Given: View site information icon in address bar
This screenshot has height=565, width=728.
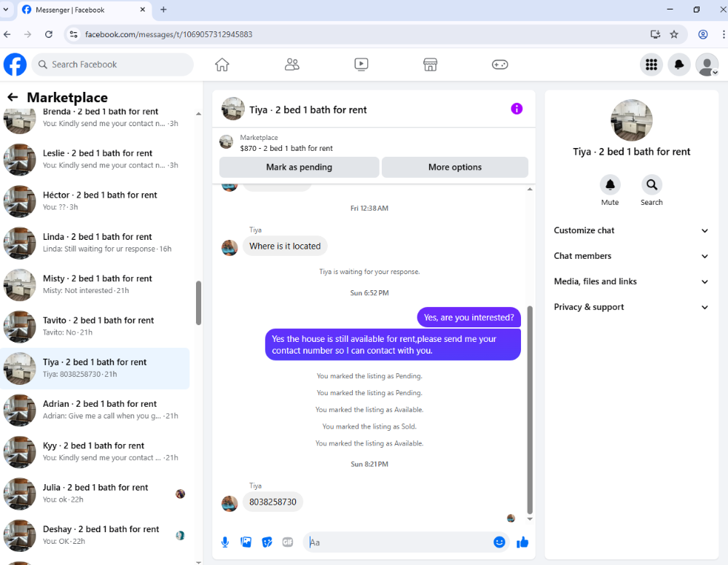Looking at the screenshot, I should (74, 34).
